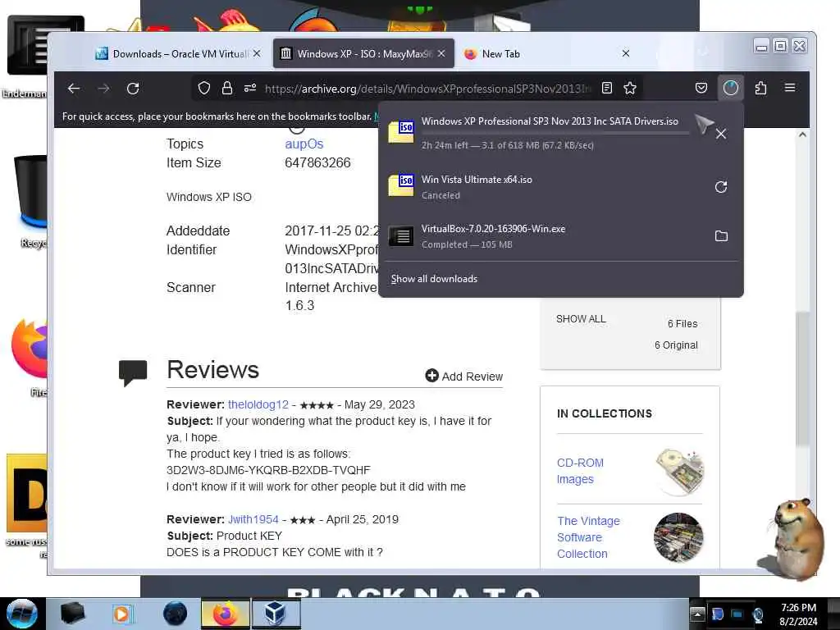
Task: Click the 6 Original text
Action: [x=676, y=345]
